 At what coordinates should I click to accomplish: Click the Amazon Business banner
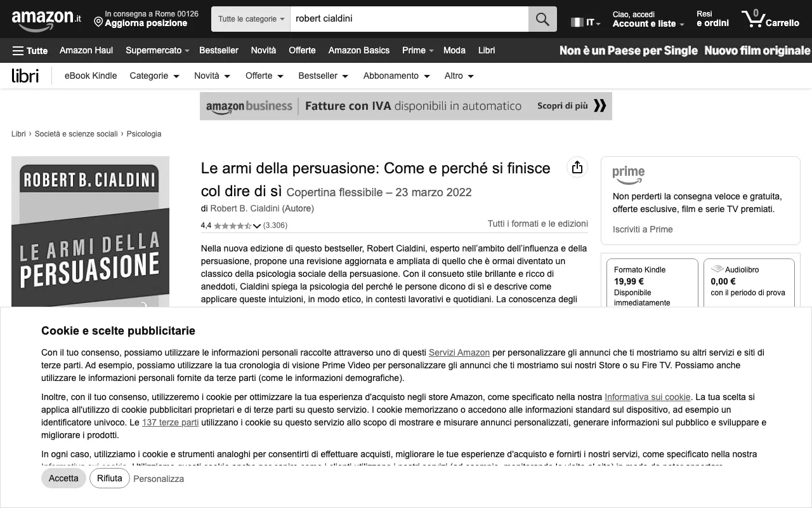406,106
